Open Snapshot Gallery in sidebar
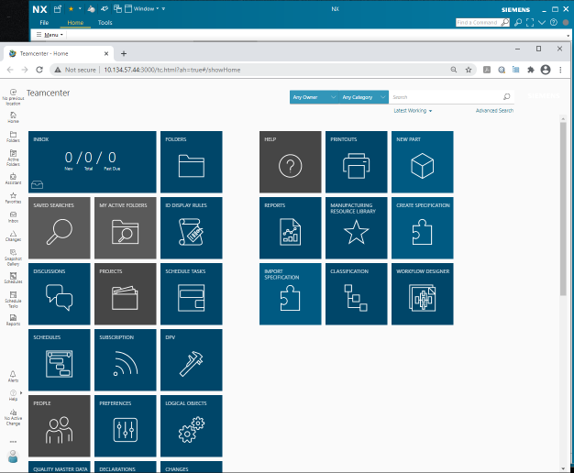 tap(13, 257)
